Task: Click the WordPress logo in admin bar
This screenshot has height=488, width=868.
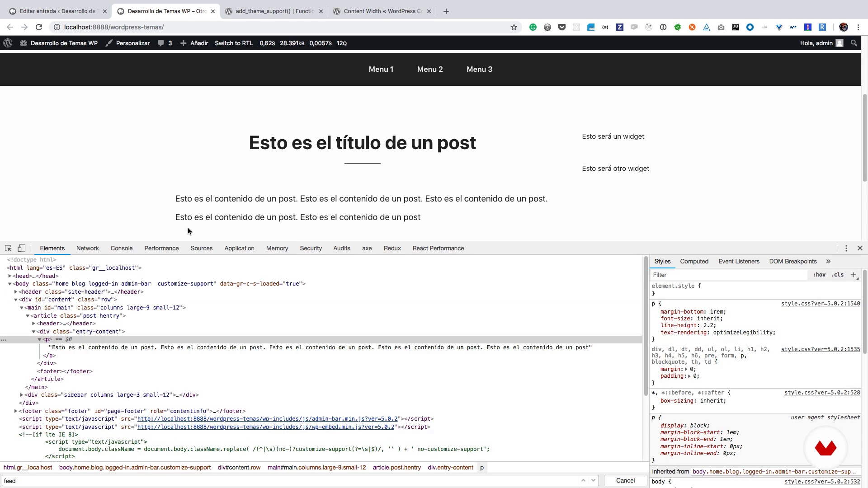Action: 8,43
